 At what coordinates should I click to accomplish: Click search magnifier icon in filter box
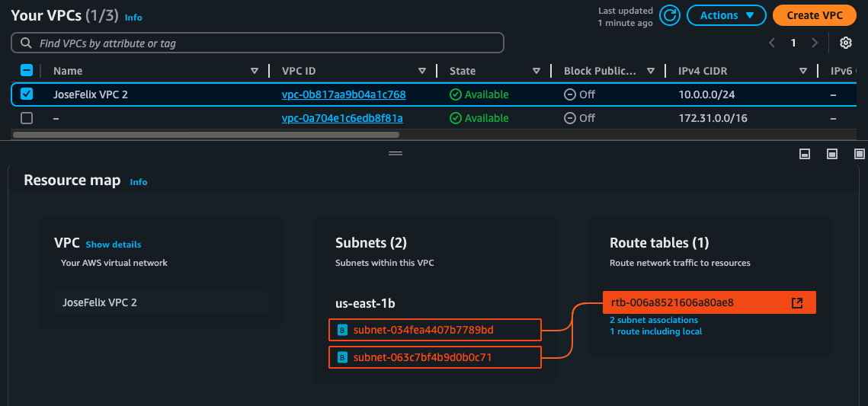[x=25, y=43]
